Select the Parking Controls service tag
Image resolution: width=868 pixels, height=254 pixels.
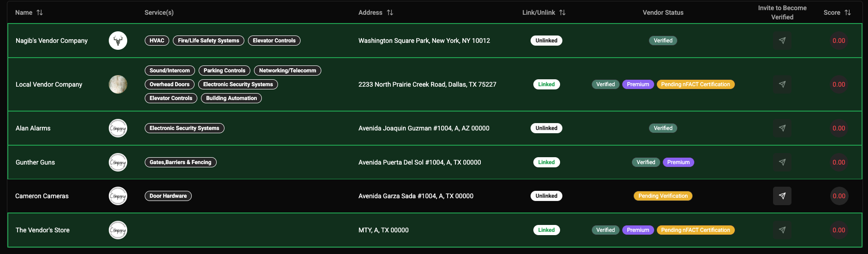(224, 71)
